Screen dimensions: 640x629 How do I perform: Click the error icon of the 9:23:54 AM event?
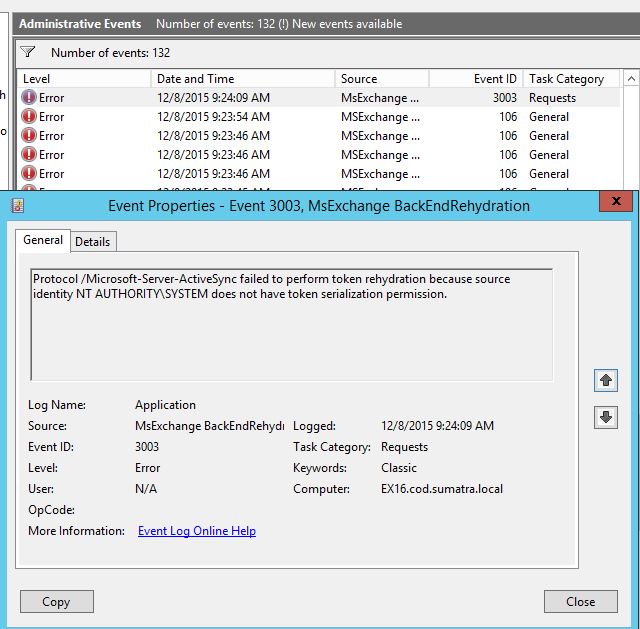[x=29, y=116]
